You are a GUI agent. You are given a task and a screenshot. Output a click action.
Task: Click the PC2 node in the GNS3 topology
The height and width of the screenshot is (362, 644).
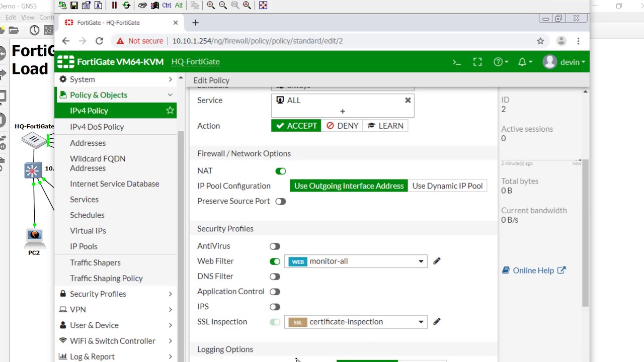34,238
